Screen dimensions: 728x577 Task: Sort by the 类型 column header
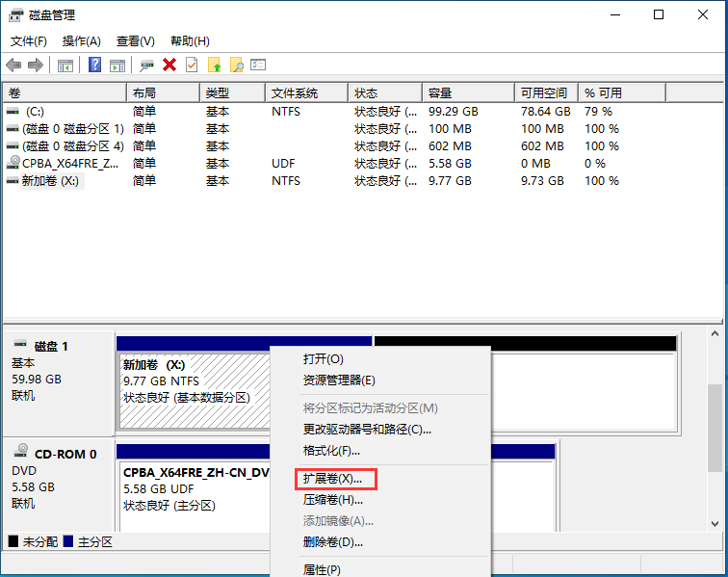click(233, 92)
